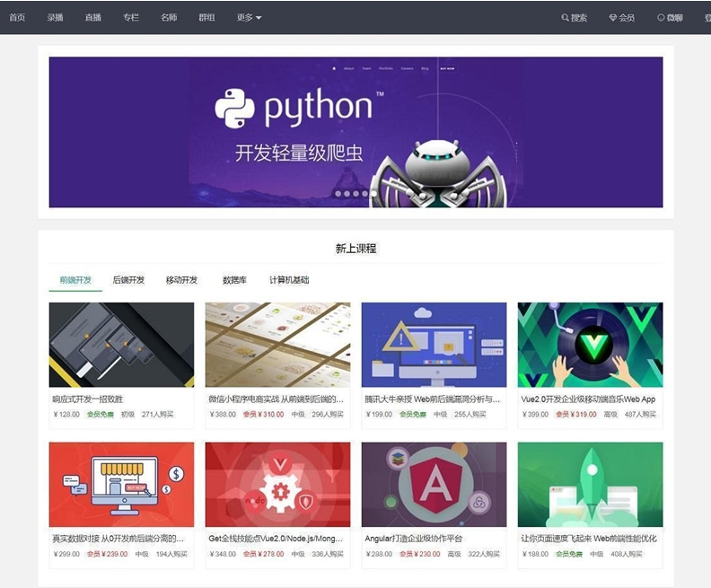Click title 让你页面速度飞起来 Web前端性能优化
This screenshot has height=588, width=711.
click(589, 539)
